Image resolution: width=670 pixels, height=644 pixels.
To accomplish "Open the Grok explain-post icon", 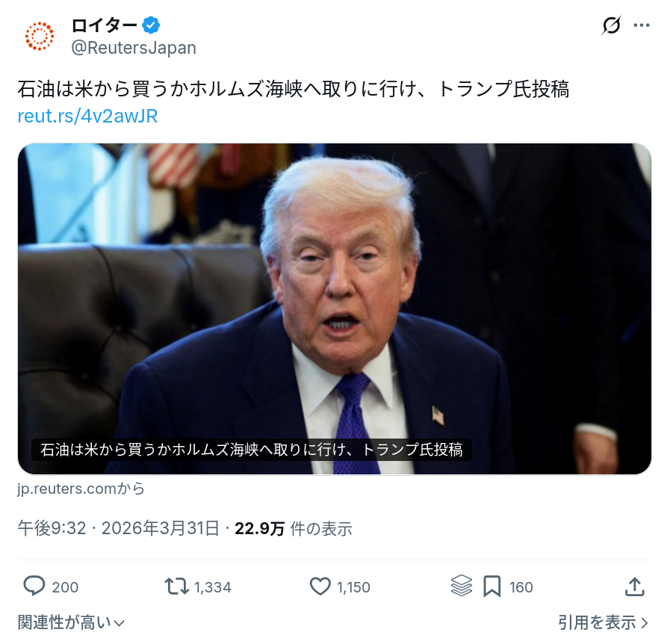I will point(612,25).
